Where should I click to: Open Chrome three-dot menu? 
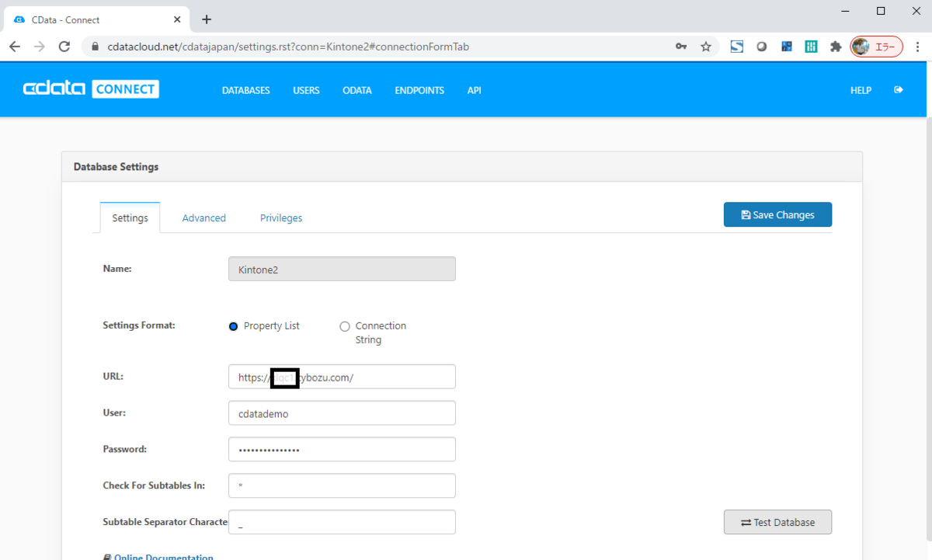917,47
